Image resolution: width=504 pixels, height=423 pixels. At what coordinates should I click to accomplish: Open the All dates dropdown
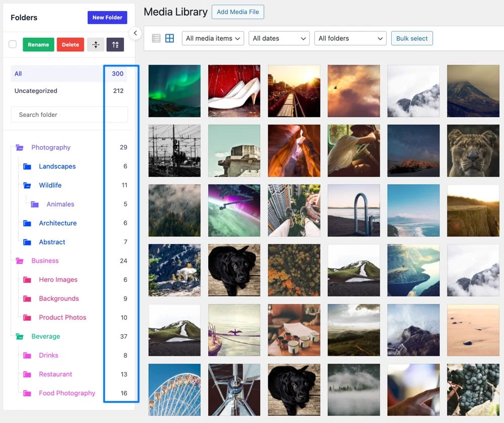click(x=279, y=38)
